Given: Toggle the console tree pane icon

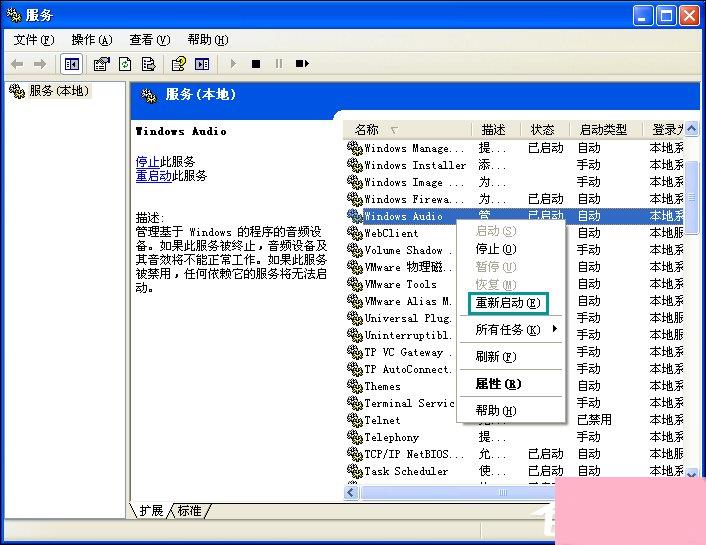Looking at the screenshot, I should click(x=72, y=64).
